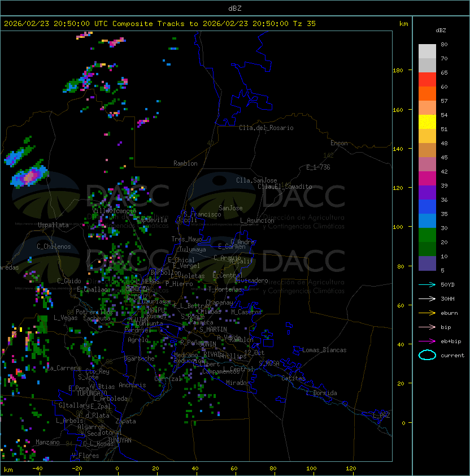Click the Tres_Mayo location label
Screen dimensions: 470x476
point(186,239)
